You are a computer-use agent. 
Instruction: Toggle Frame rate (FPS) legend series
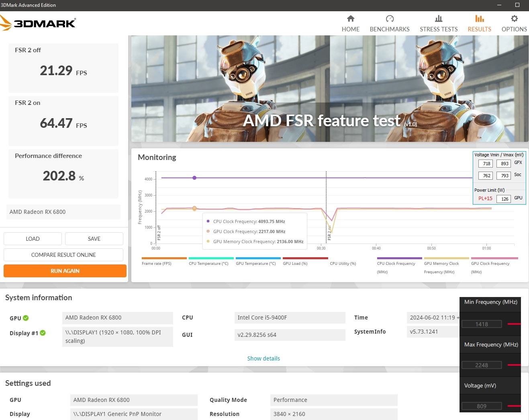coord(164,262)
